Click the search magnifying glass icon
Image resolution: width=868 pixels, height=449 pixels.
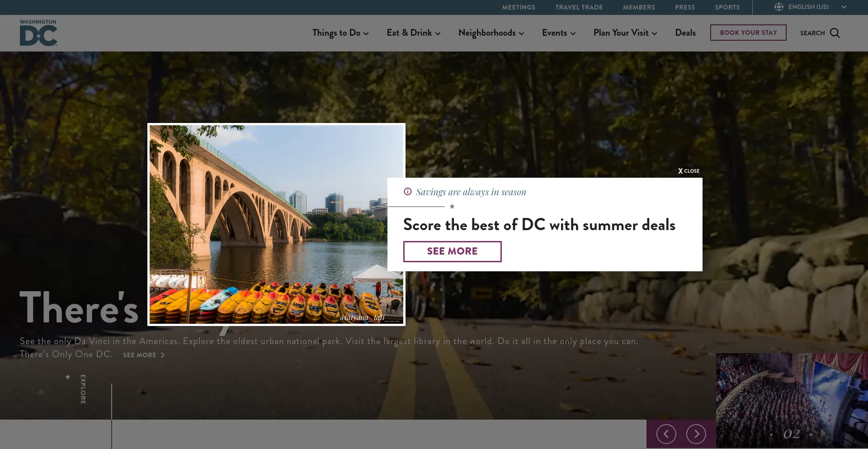coord(835,33)
